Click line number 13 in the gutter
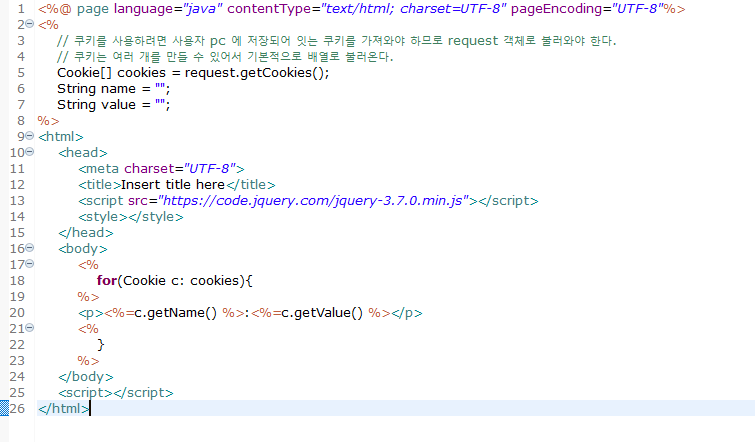The image size is (755, 442). [17, 201]
